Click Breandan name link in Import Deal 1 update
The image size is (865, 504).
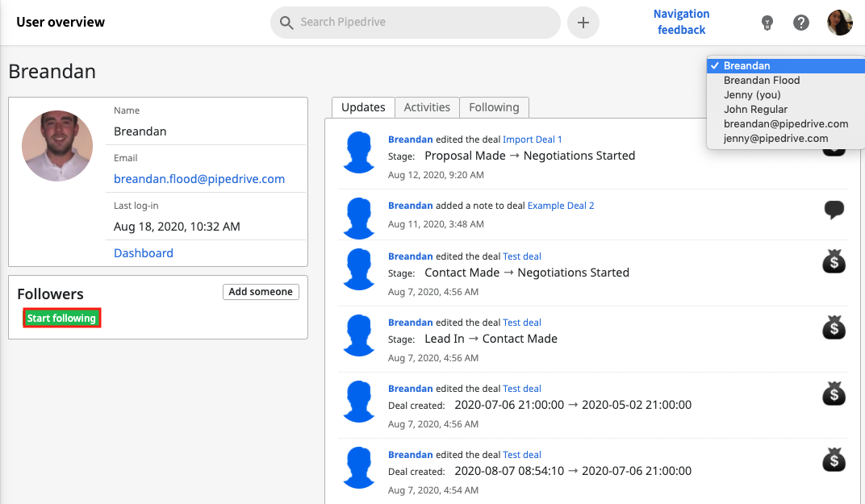[x=411, y=140]
